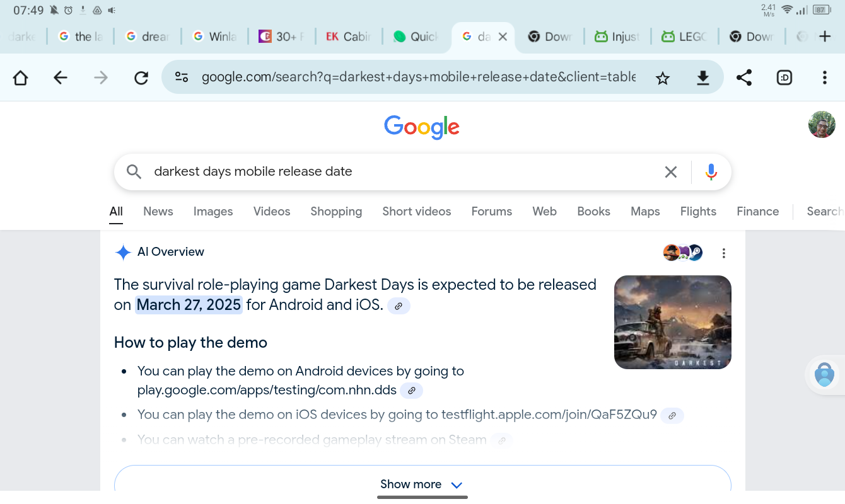Click the URL address bar
This screenshot has height=504, width=845.
419,77
